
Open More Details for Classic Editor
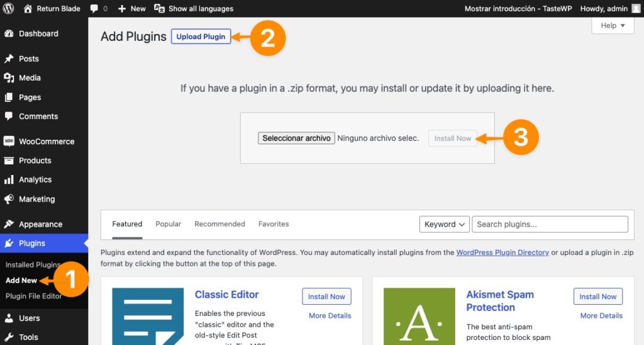[330, 316]
